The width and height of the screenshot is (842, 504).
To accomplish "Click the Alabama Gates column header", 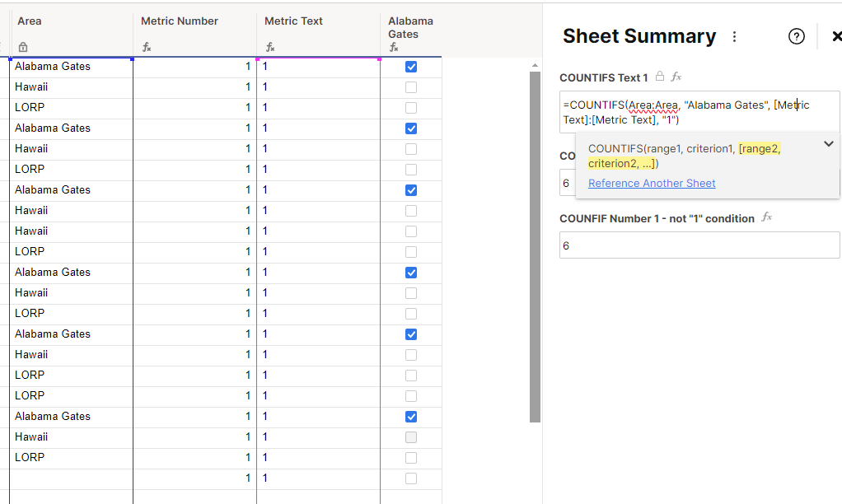I will [411, 33].
